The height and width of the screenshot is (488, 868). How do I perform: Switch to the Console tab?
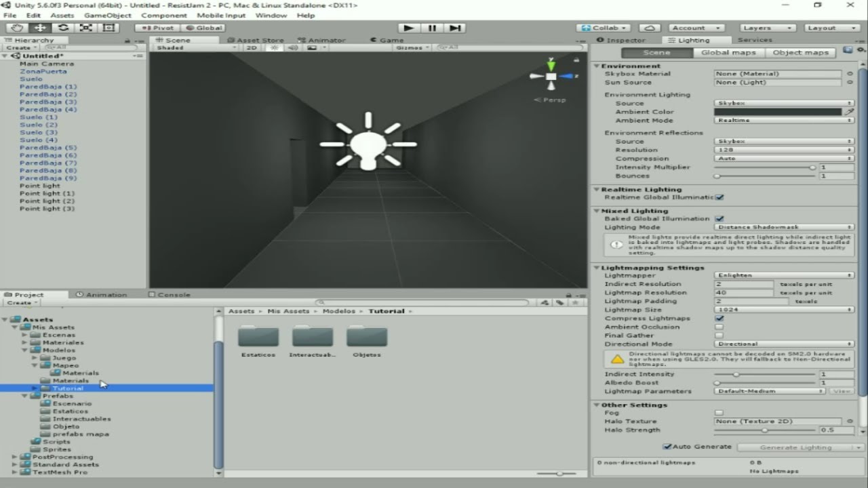pyautogui.click(x=169, y=295)
